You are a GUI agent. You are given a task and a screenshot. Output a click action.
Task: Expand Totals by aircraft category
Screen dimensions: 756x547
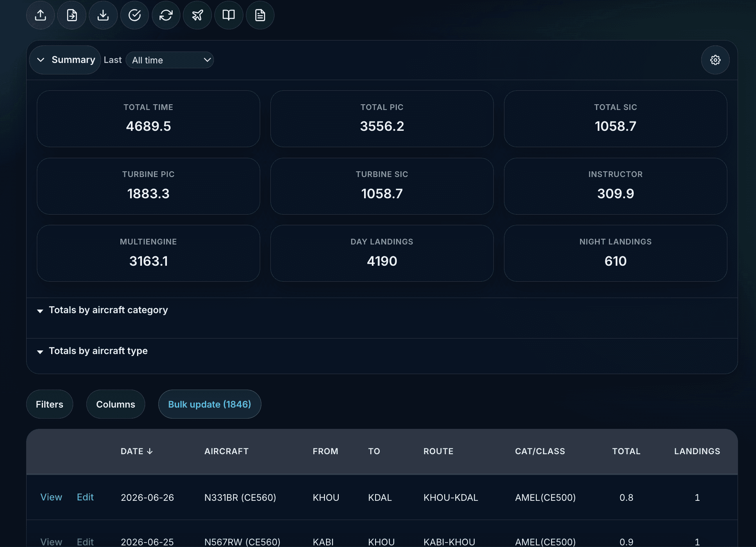pos(103,310)
